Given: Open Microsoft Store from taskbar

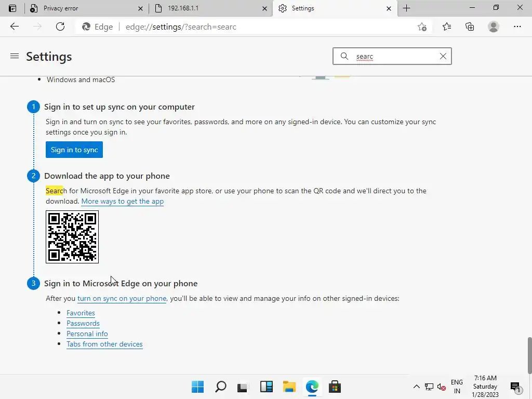Looking at the screenshot, I should point(335,387).
